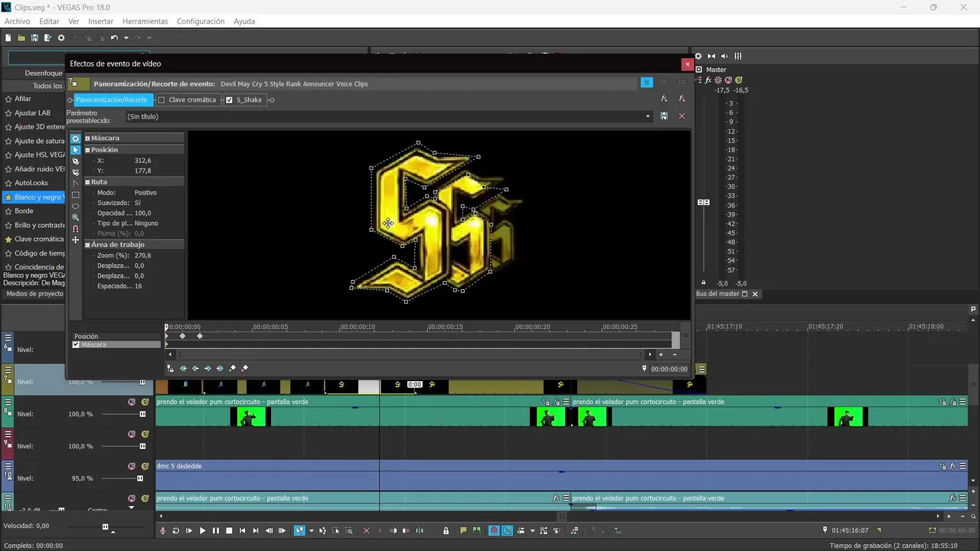Click the save preset floppy icon

[664, 116]
